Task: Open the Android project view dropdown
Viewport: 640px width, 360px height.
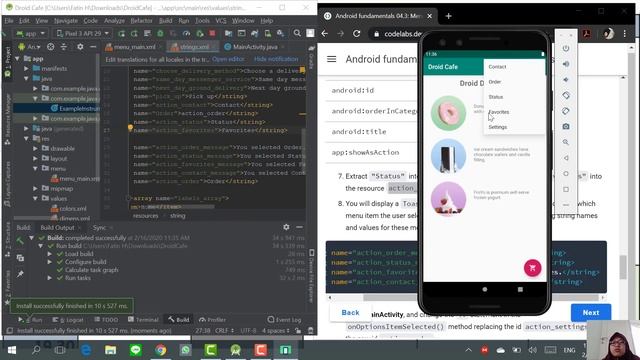Action: click(29, 47)
